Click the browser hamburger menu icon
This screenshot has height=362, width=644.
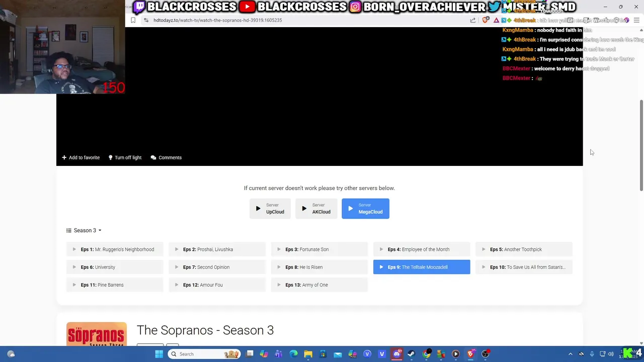click(636, 20)
